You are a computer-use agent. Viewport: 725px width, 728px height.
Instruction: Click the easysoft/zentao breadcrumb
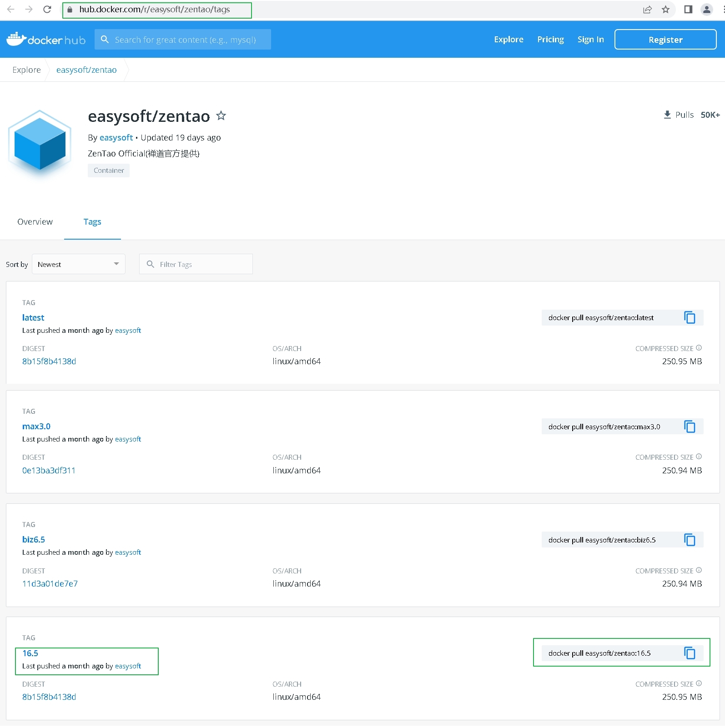coord(86,70)
